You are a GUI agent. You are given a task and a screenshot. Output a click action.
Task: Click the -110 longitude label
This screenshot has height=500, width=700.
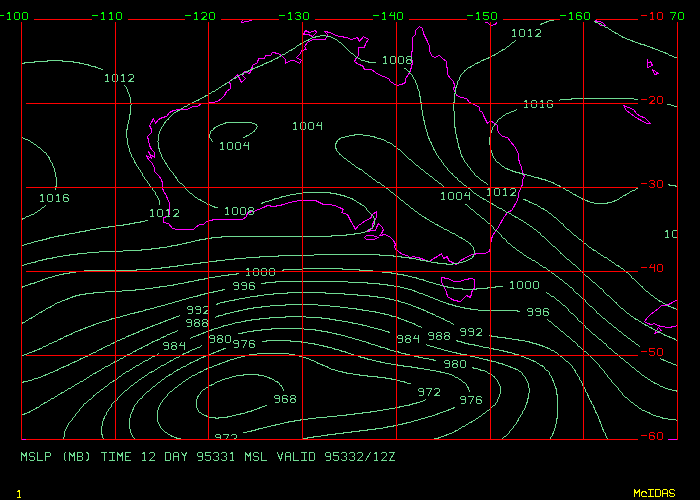click(x=109, y=16)
